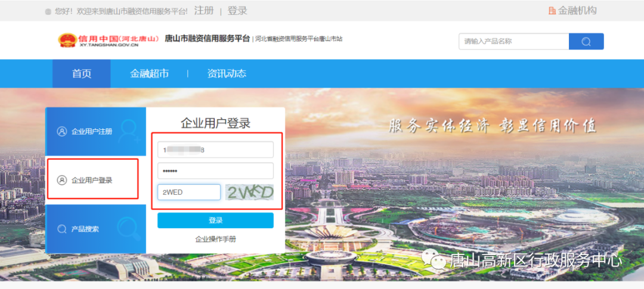The image size is (644, 289).
Task: Click the magnifier search button in header
Action: click(x=586, y=41)
